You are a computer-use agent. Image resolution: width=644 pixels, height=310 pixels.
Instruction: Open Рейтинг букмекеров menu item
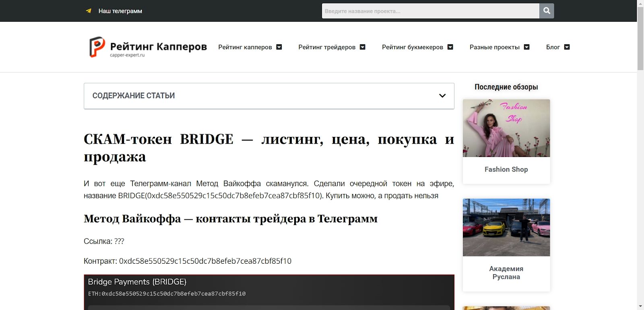(x=413, y=47)
